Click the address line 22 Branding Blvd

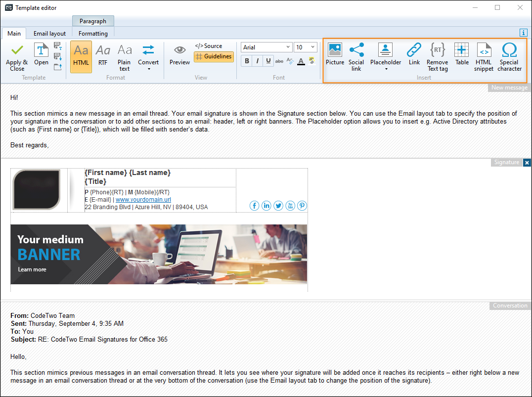pos(146,207)
